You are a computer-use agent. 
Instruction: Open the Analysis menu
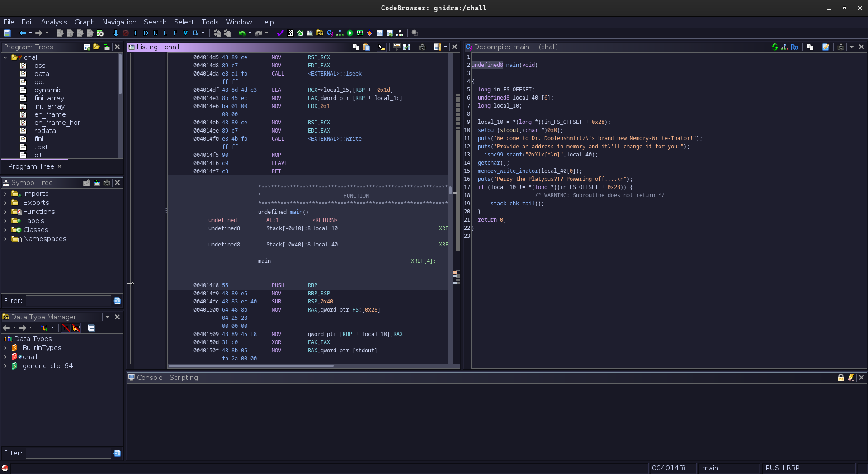(54, 22)
